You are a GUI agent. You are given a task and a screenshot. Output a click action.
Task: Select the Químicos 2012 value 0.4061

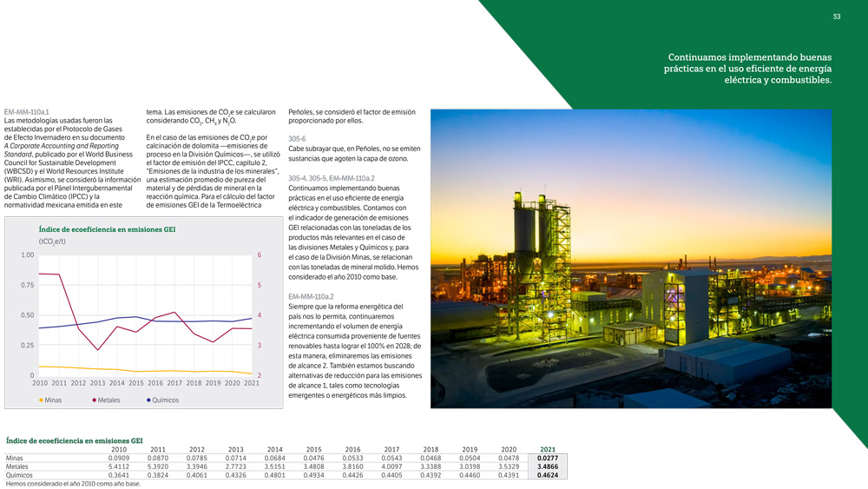(196, 475)
